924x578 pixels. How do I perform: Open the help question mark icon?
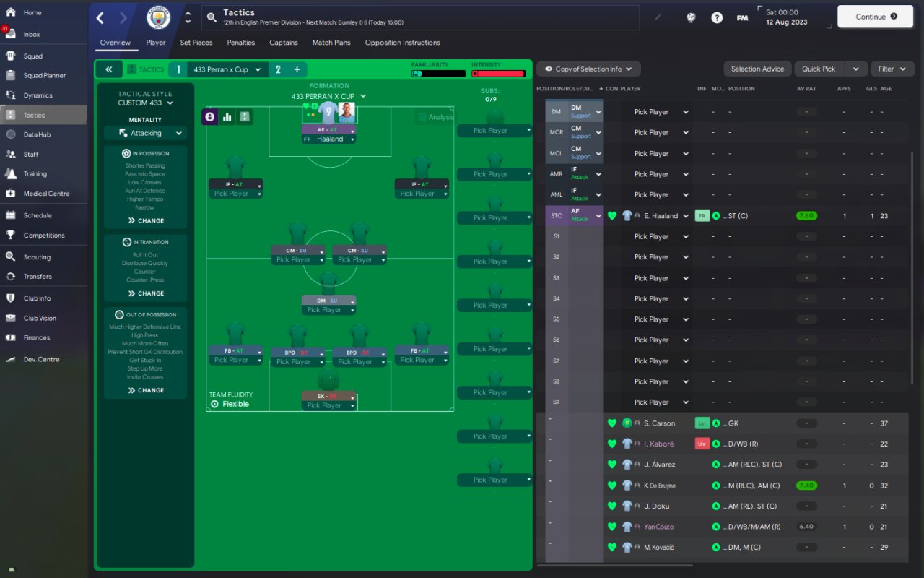click(x=717, y=18)
